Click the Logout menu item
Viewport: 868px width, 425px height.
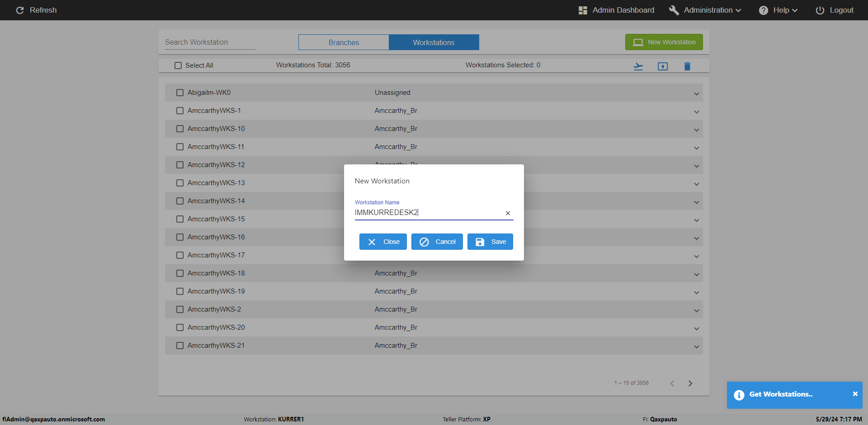click(x=835, y=10)
